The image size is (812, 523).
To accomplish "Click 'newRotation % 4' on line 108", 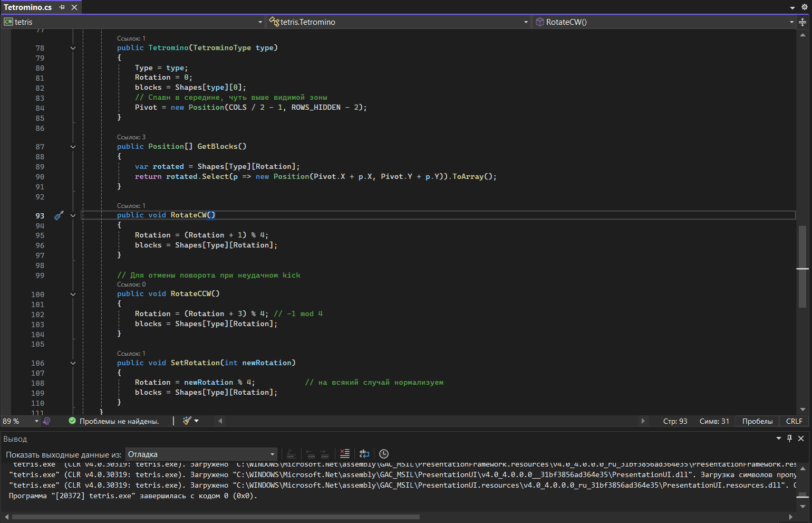I will point(217,383).
